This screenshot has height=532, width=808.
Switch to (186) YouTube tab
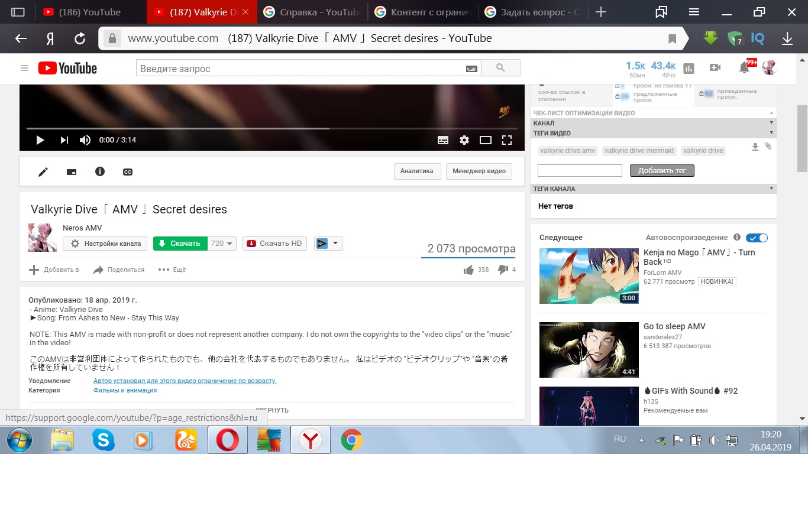click(90, 12)
